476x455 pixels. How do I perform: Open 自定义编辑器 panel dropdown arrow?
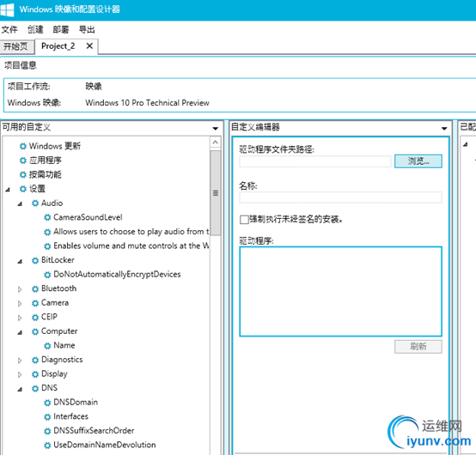point(444,128)
